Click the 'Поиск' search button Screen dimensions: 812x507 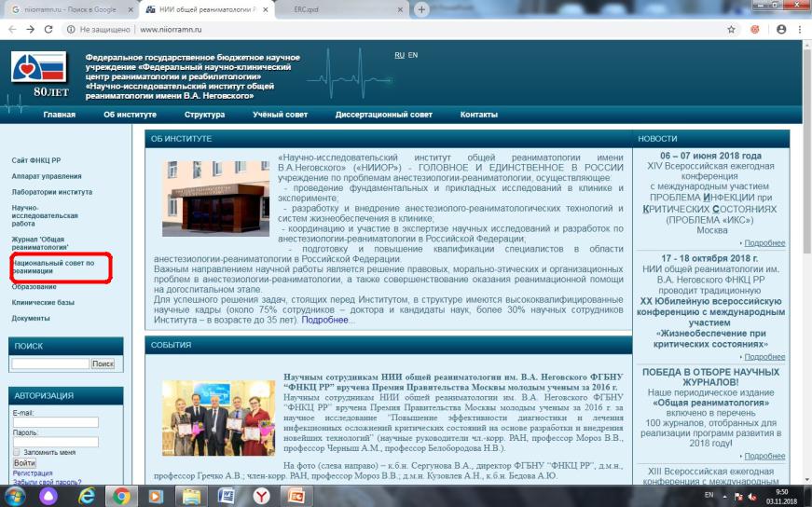click(103, 363)
